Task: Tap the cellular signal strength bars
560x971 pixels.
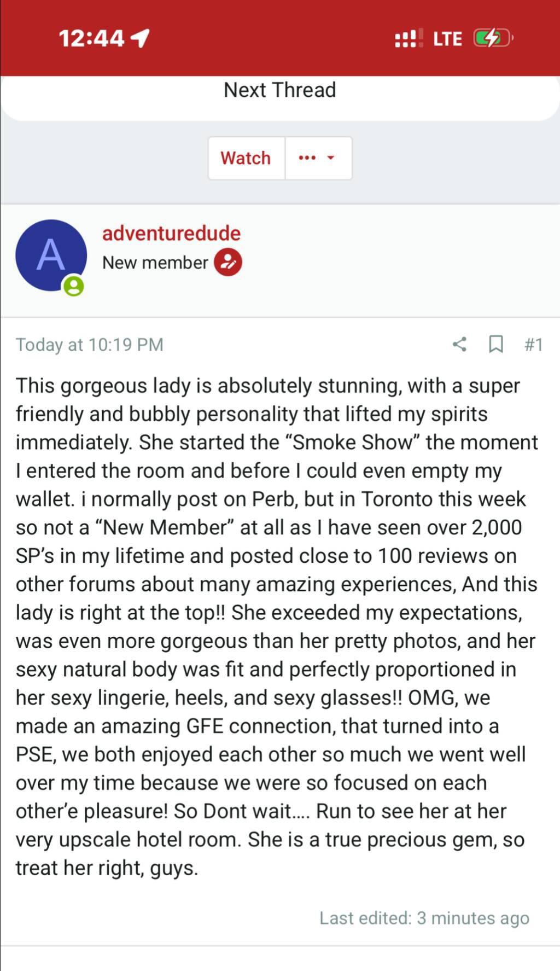Action: pos(409,38)
